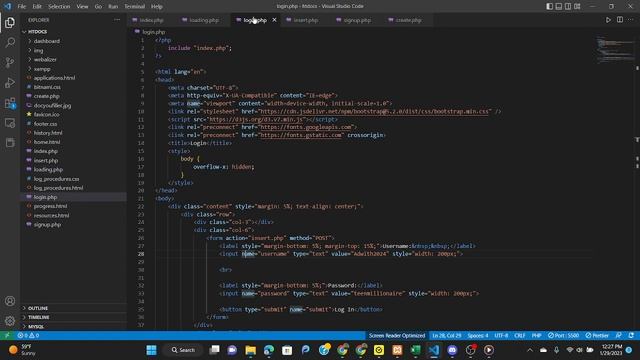Viewport: 640px width, 360px height.
Task: Toggle Screen Reader Optimized mode
Action: [x=397, y=335]
